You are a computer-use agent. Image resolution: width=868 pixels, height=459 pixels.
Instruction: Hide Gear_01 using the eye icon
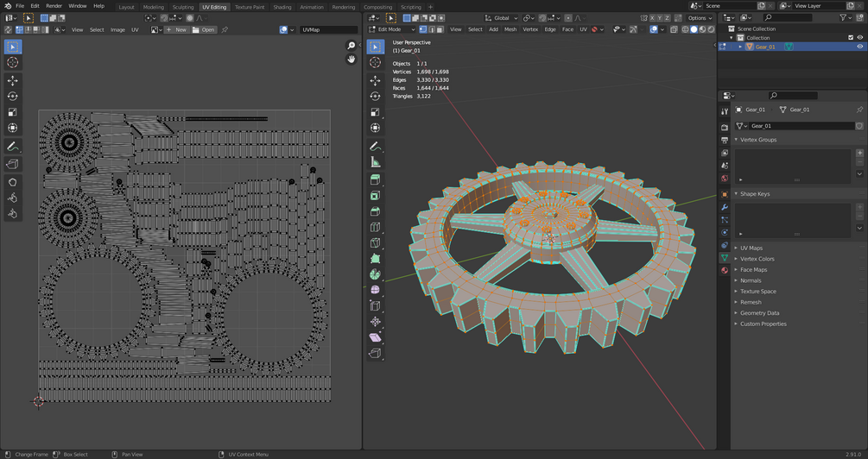pyautogui.click(x=859, y=47)
